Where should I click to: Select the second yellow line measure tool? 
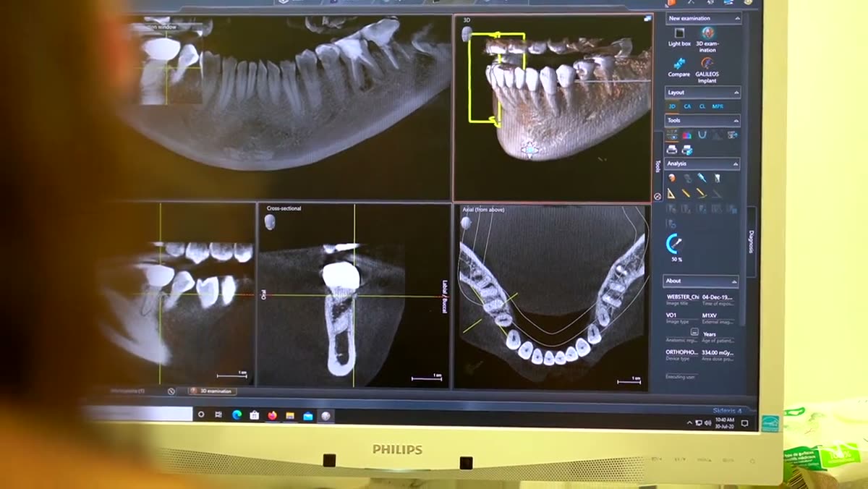[701, 193]
